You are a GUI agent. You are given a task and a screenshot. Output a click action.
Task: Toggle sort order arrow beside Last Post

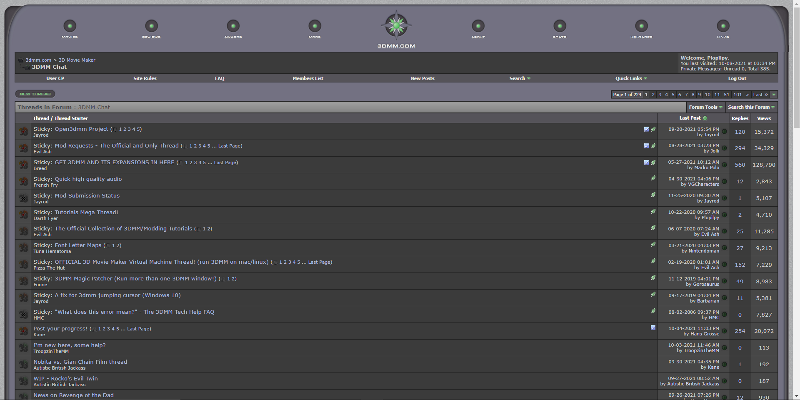[x=705, y=118]
